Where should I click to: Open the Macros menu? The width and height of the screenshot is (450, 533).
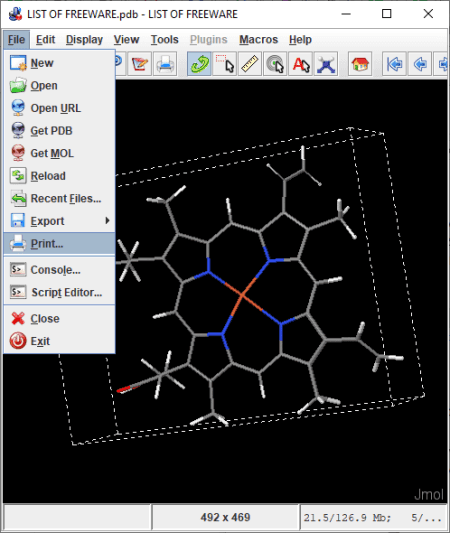click(258, 39)
